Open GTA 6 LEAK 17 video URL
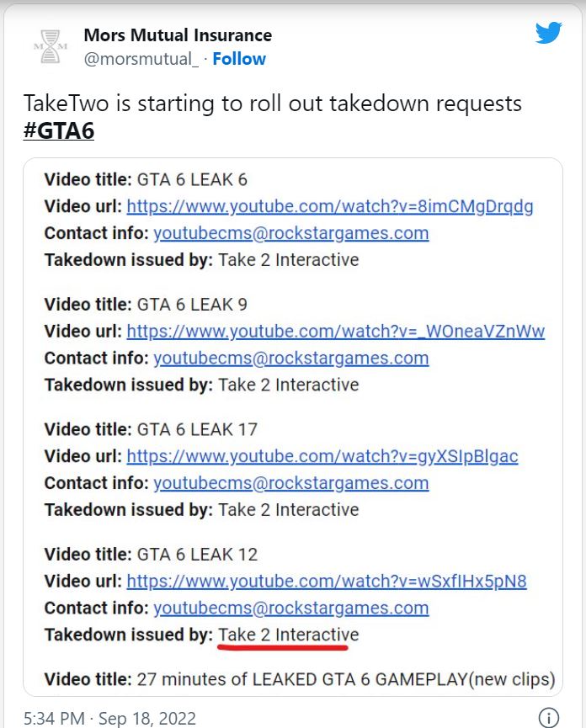This screenshot has width=586, height=728. (322, 456)
